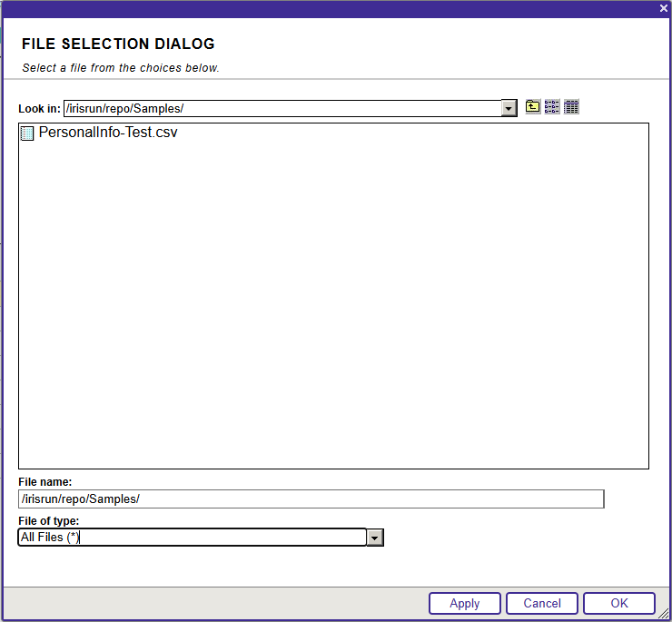The image size is (672, 622).
Task: Expand the Look in dropdown arrow
Action: [x=509, y=109]
